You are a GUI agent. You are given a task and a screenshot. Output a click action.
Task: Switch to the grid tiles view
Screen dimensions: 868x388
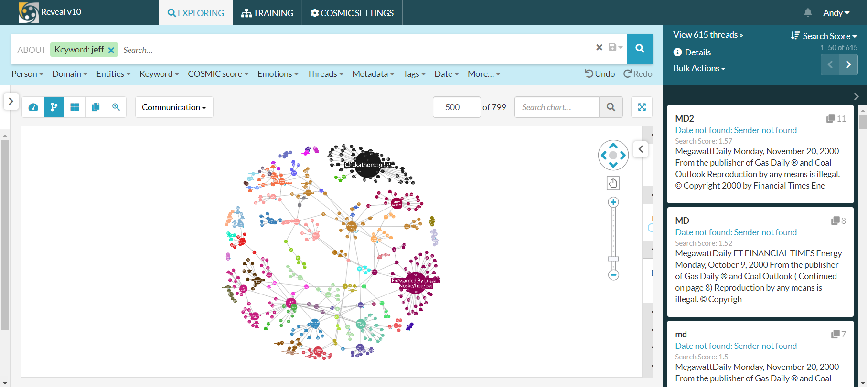[75, 107]
